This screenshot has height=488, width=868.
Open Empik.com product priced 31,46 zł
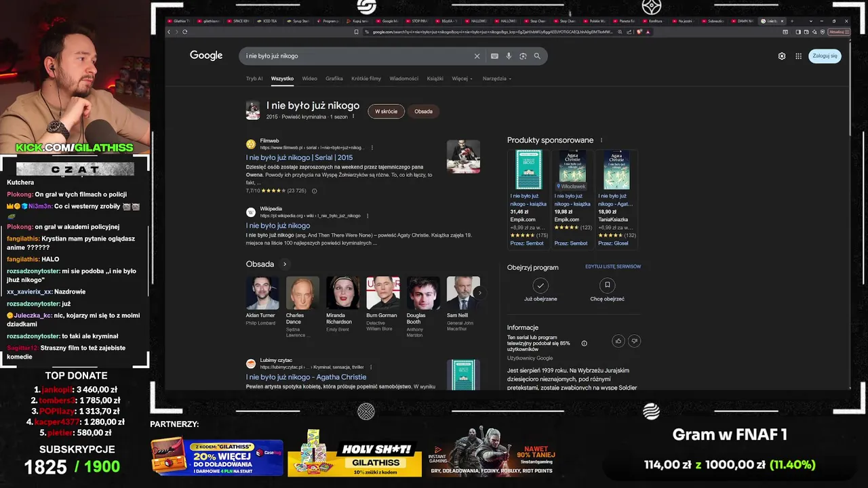(x=528, y=199)
